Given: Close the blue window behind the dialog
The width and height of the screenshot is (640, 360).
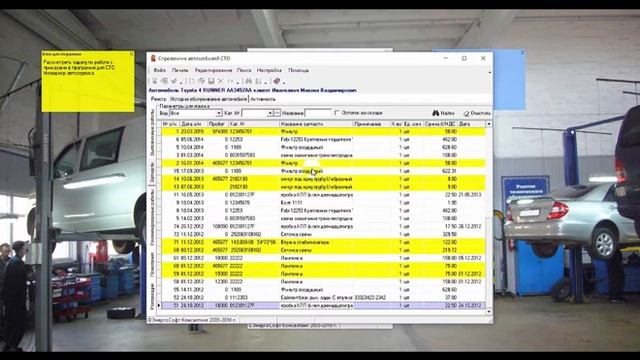Looking at the screenshot, I should click(x=522, y=53).
